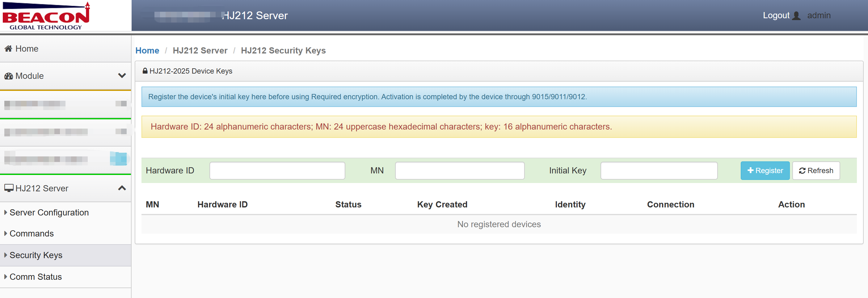Click the HJ212 Server monitor icon
The width and height of the screenshot is (868, 298).
pyautogui.click(x=9, y=188)
